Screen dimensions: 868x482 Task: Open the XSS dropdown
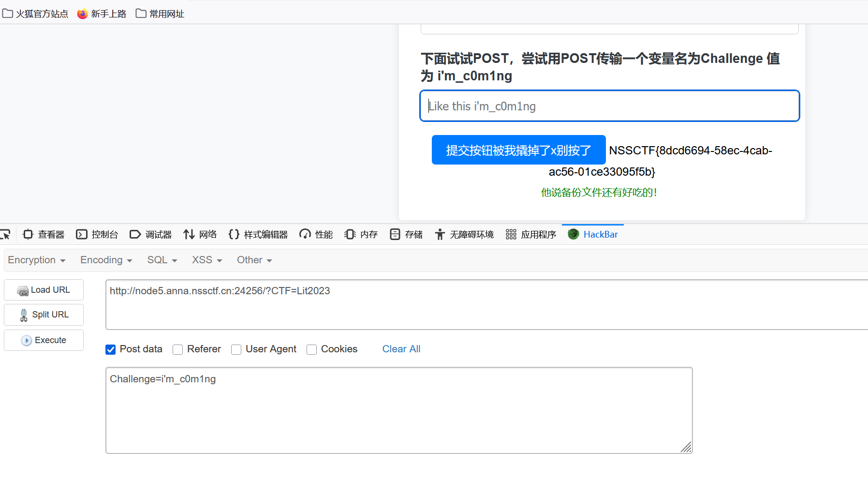pos(206,260)
